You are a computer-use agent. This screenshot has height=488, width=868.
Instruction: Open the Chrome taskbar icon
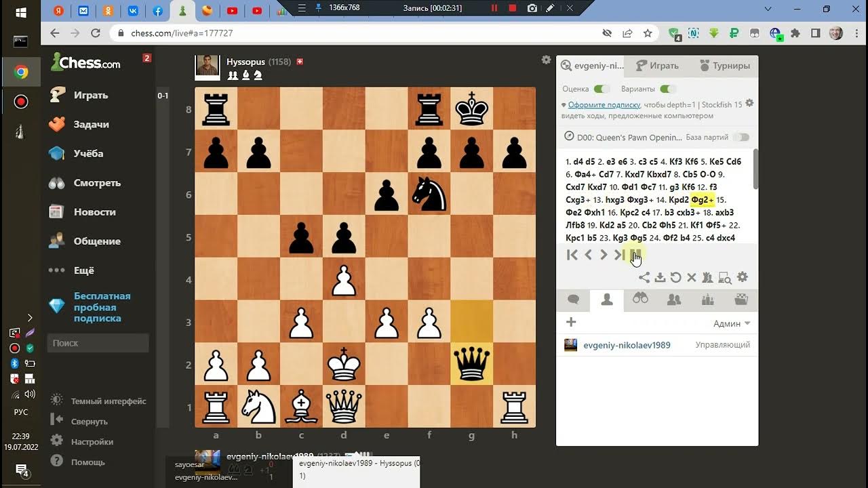[x=21, y=72]
